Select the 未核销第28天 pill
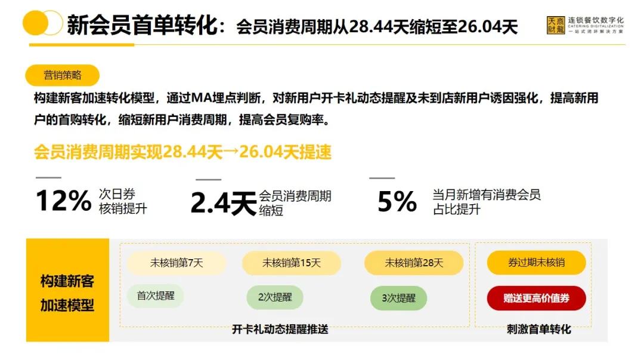Viewport: 644px width, 363px height. click(414, 263)
